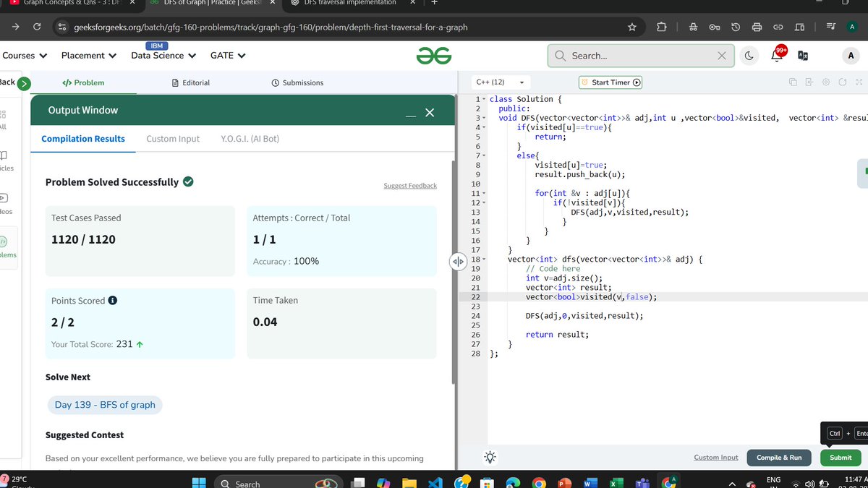Click the panel splitter arrows handle

coord(457,261)
